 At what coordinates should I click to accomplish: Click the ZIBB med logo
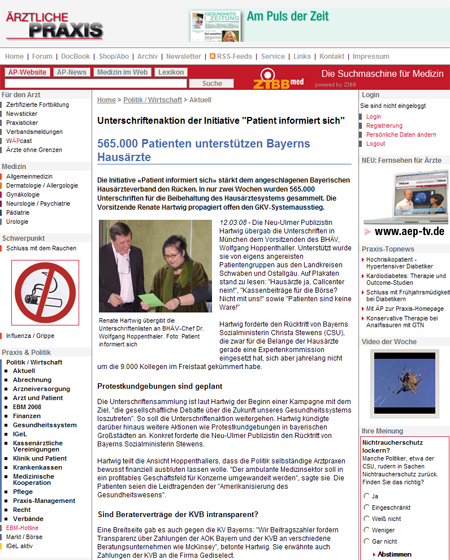click(278, 79)
